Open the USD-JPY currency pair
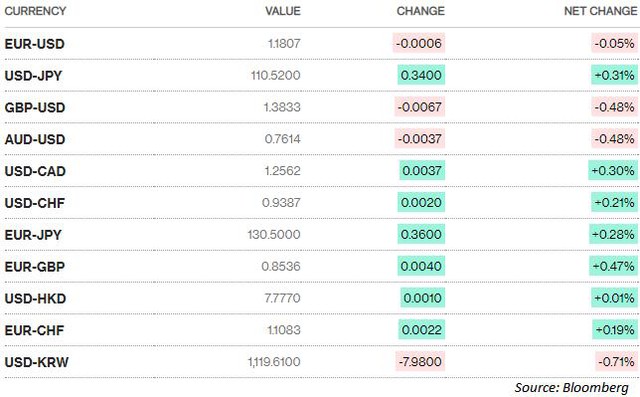This screenshot has height=397, width=640. pos(33,75)
